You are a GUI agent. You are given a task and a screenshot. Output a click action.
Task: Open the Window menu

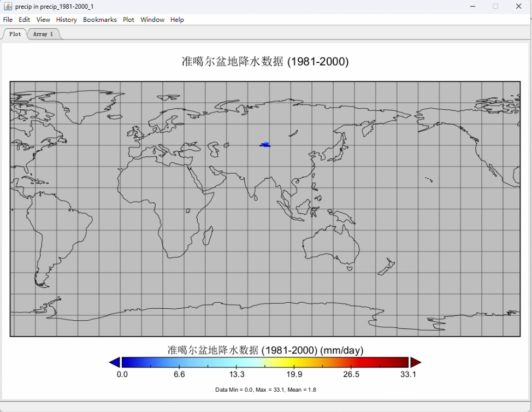click(152, 20)
